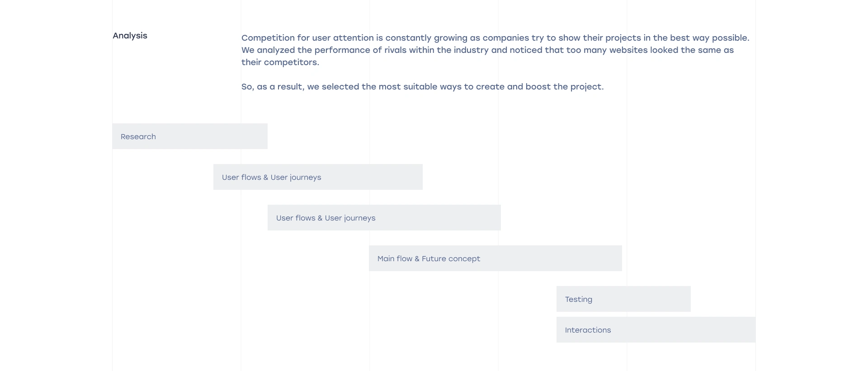This screenshot has height=371, width=868.
Task: Click the sentence starting 'So, as a result'
Action: point(422,87)
